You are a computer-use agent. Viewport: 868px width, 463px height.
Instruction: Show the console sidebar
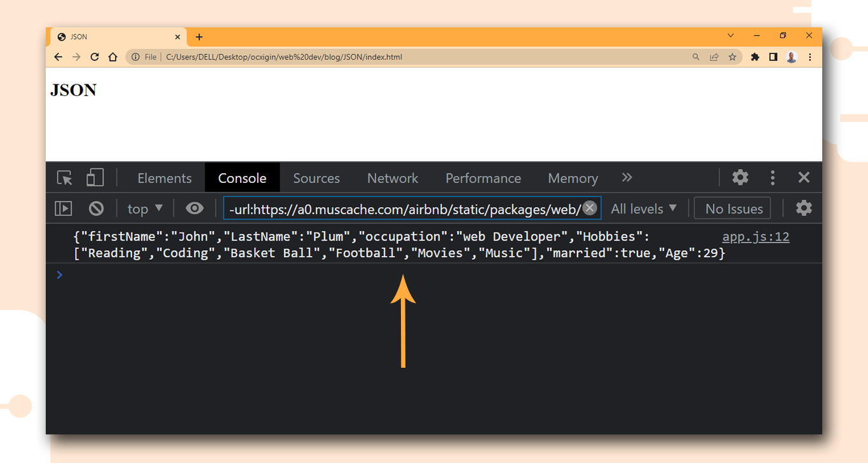(64, 208)
